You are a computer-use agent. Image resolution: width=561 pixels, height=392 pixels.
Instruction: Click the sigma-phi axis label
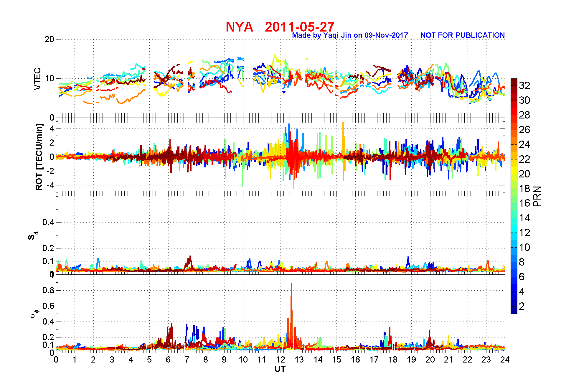[34, 313]
